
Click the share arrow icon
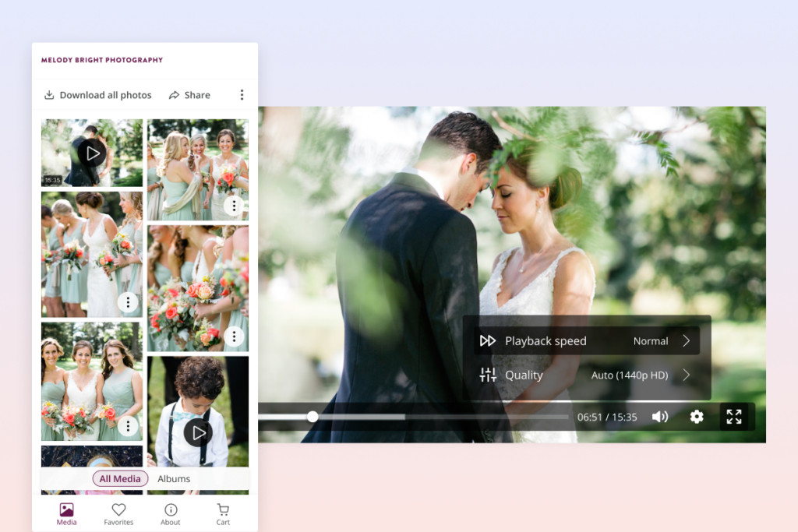175,94
